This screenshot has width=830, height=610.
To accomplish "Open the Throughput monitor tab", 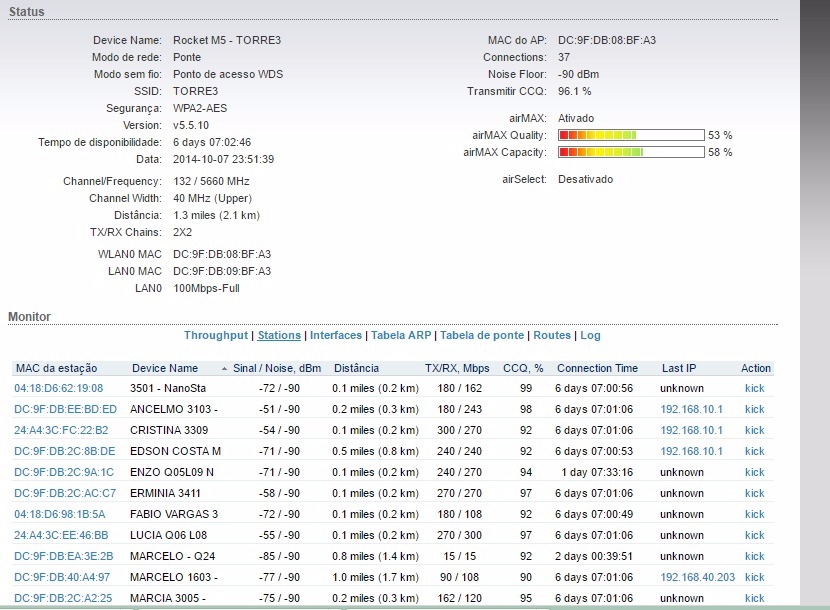I will [x=215, y=336].
